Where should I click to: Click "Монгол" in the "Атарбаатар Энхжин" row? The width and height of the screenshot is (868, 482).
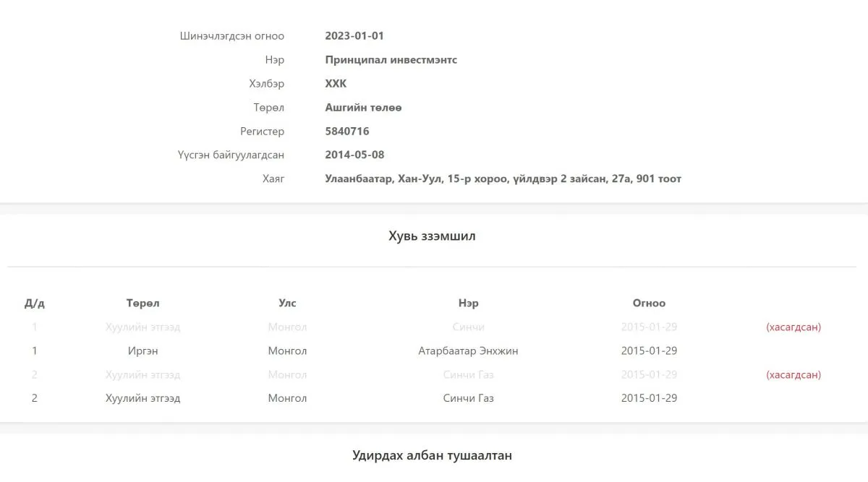coord(288,351)
